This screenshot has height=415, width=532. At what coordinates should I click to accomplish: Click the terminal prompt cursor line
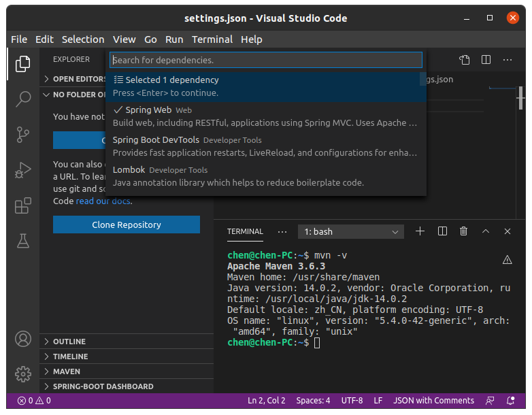(273, 342)
